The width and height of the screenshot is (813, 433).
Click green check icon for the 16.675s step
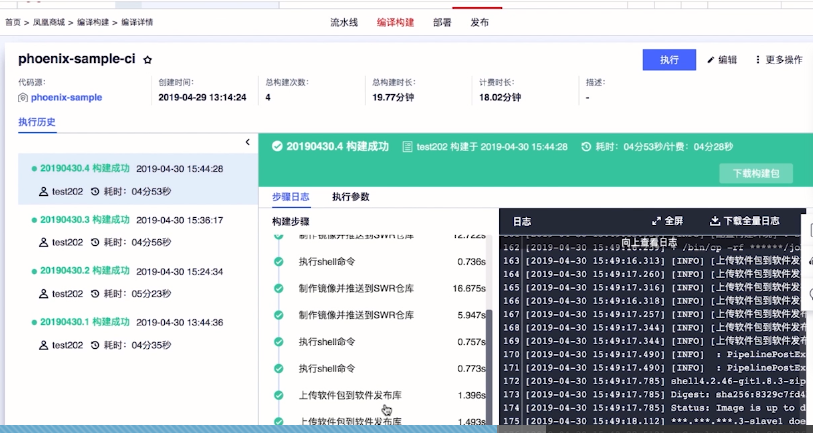coord(279,288)
